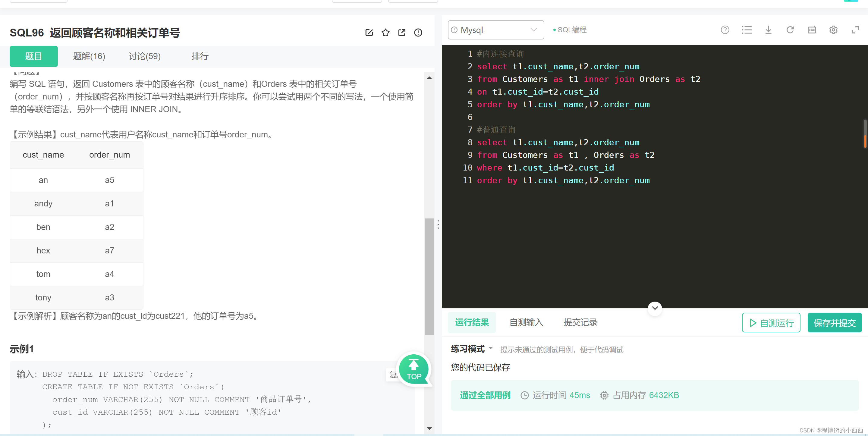
Task: Click the green TOP back-to-top button
Action: click(414, 370)
